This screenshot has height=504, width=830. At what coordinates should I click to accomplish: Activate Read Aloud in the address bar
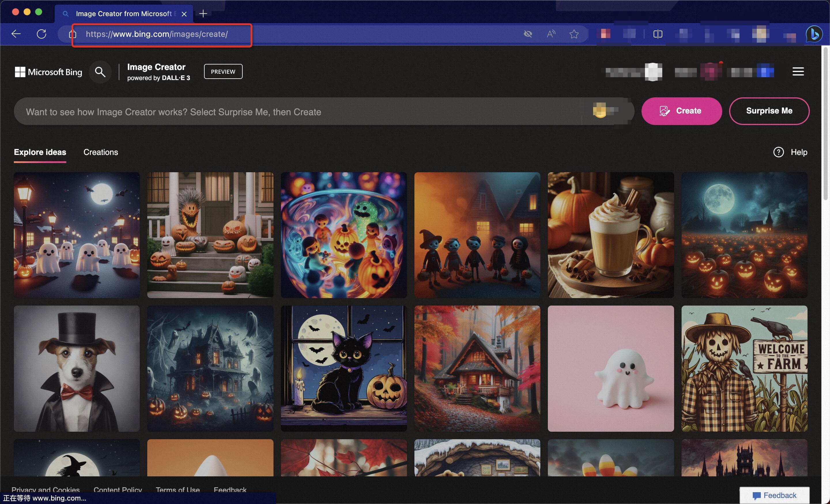click(551, 34)
